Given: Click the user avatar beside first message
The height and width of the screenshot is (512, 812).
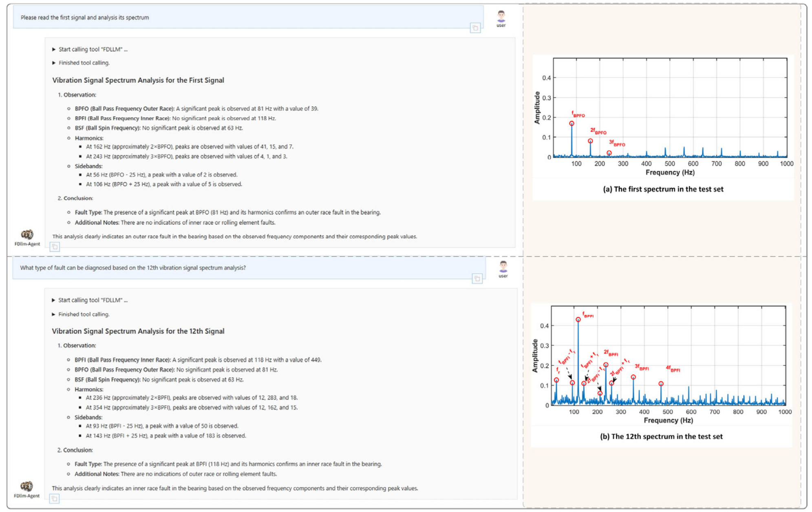Looking at the screenshot, I should pyautogui.click(x=501, y=17).
